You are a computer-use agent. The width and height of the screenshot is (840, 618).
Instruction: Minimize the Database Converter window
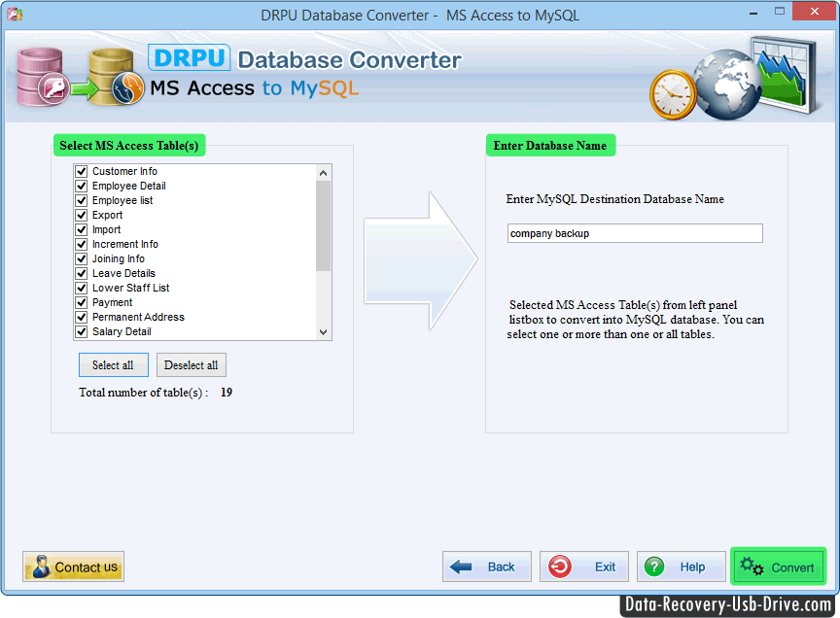pyautogui.click(x=753, y=12)
